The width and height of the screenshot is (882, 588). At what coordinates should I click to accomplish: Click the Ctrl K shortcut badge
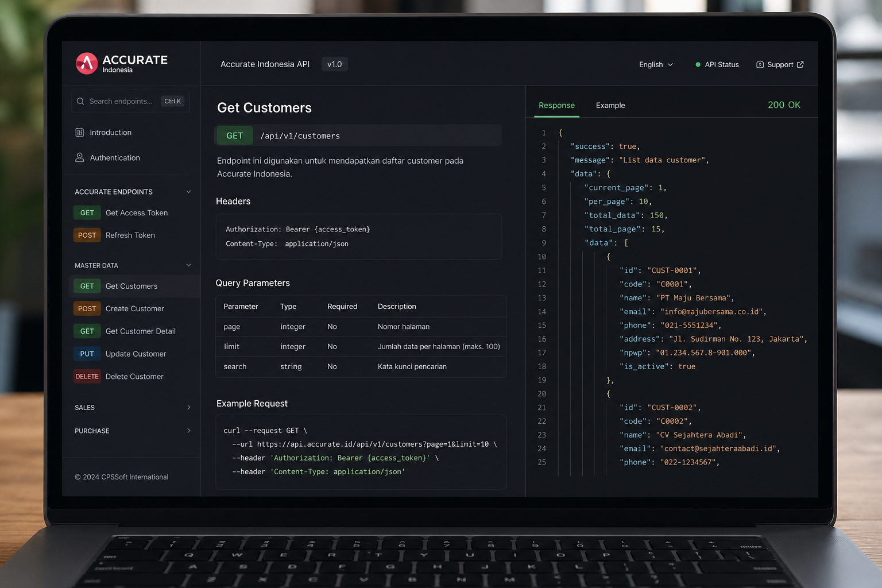click(x=172, y=101)
